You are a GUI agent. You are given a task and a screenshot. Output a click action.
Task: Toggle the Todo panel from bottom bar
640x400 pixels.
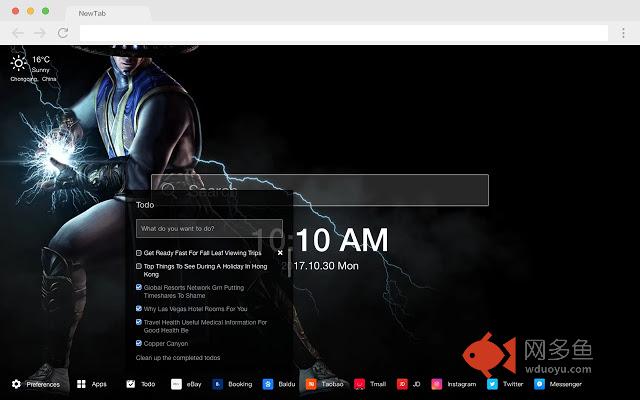point(131,384)
